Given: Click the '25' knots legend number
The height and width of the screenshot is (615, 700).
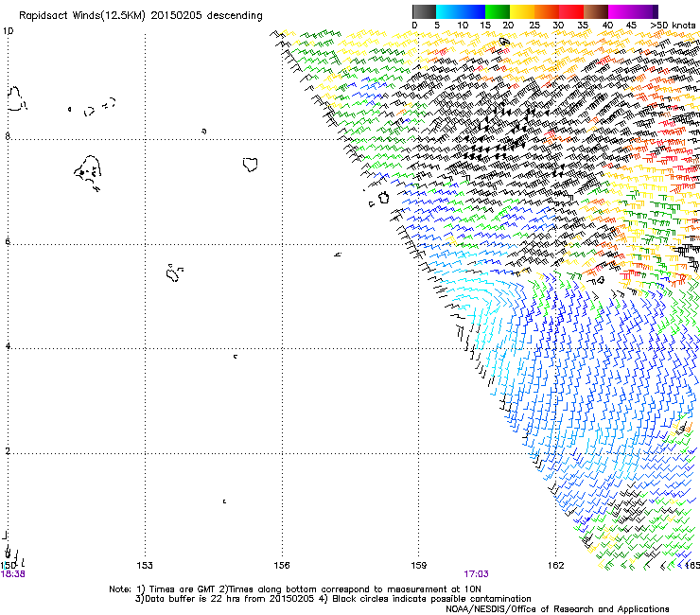Looking at the screenshot, I should pos(534,25).
